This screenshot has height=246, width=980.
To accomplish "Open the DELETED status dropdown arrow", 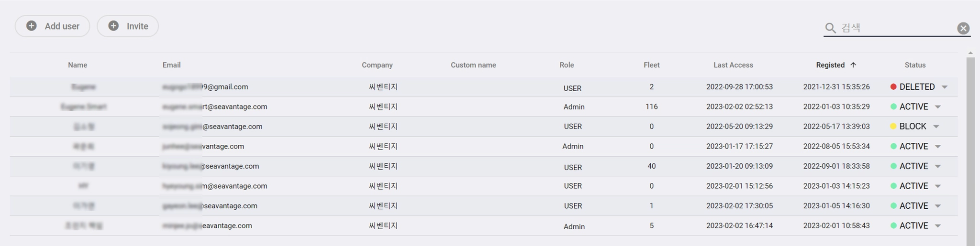I will [x=945, y=87].
